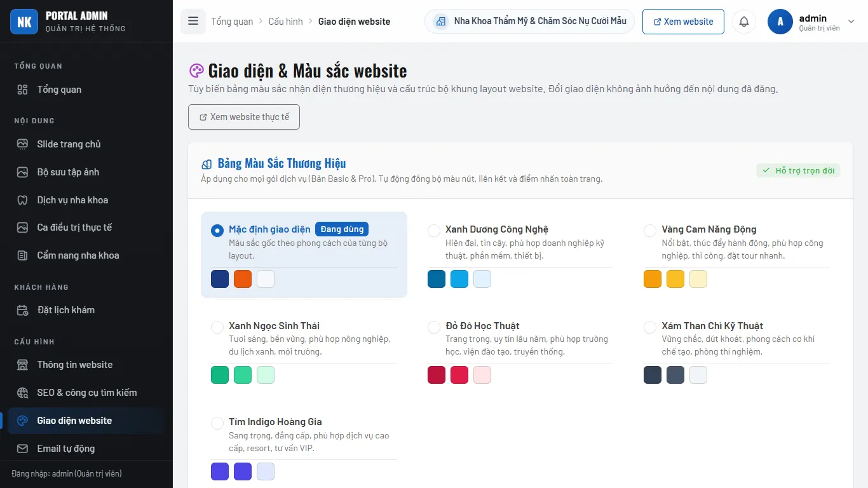The height and width of the screenshot is (488, 868).
Task: Click the Đặt lịch khám calendar icon
Action: pyautogui.click(x=22, y=310)
